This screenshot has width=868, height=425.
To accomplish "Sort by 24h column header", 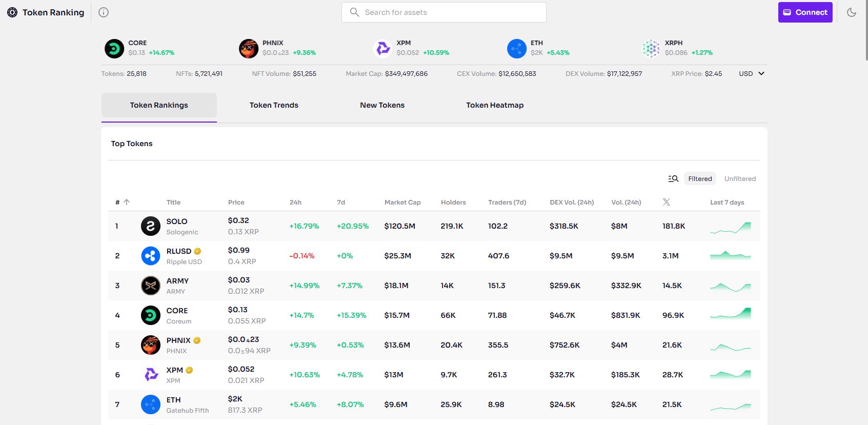I will 295,202.
